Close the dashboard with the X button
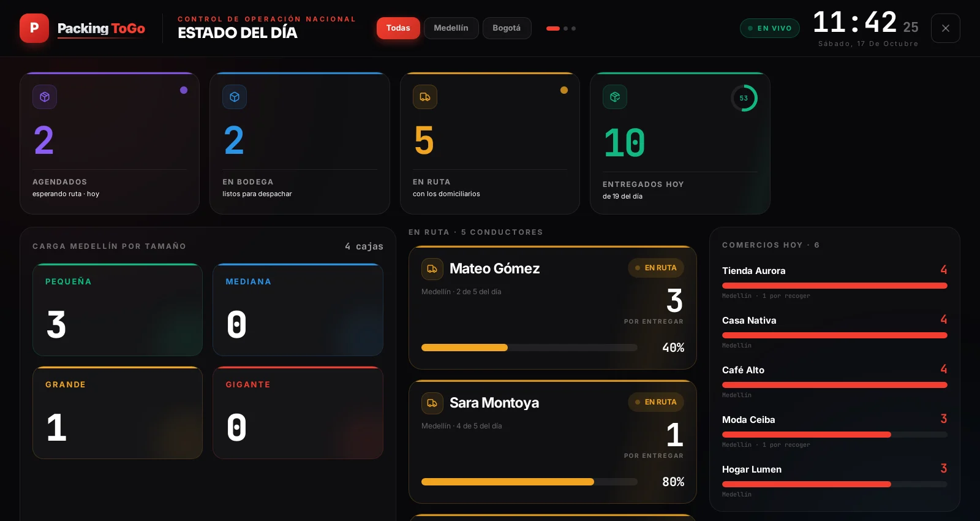 [946, 28]
